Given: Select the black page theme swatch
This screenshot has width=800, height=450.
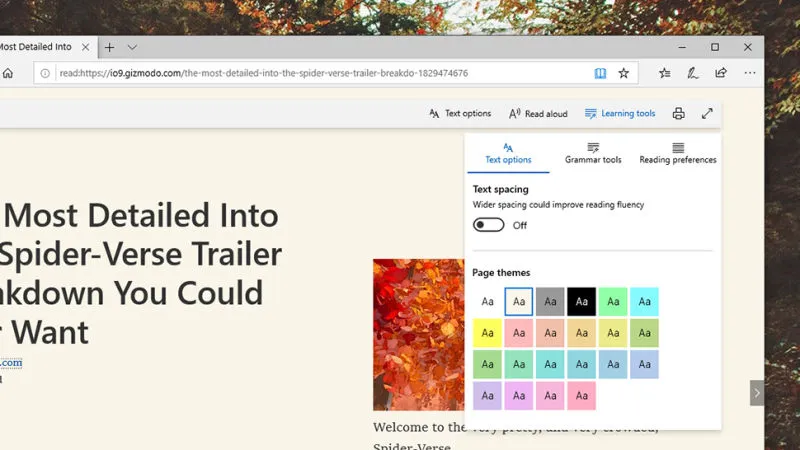Looking at the screenshot, I should [x=582, y=301].
